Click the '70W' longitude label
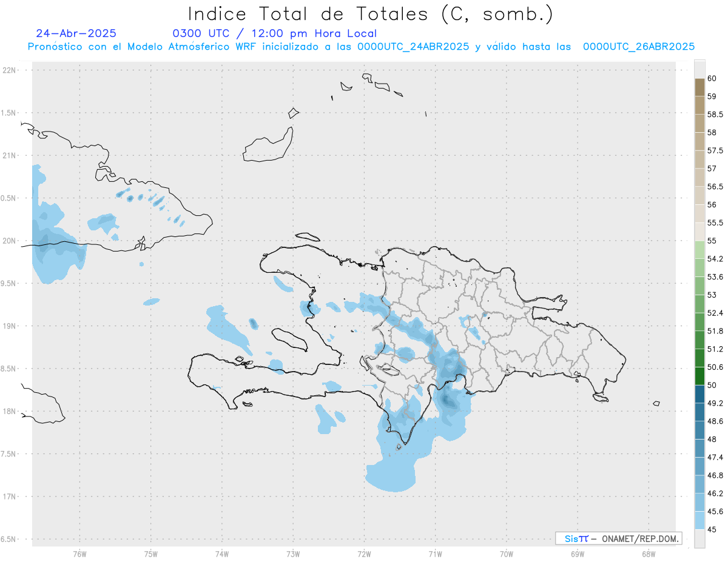 [506, 554]
